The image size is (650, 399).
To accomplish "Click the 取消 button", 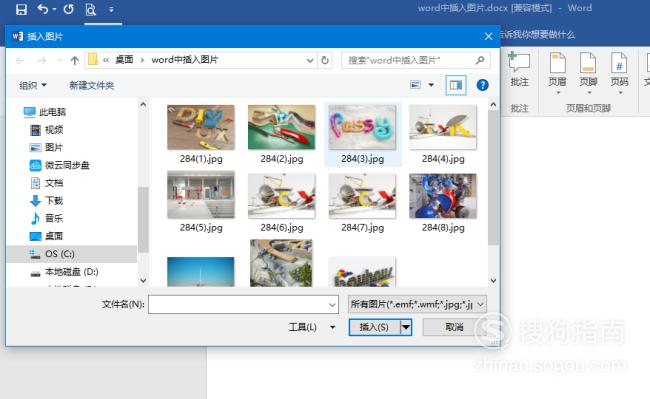I will 454,327.
